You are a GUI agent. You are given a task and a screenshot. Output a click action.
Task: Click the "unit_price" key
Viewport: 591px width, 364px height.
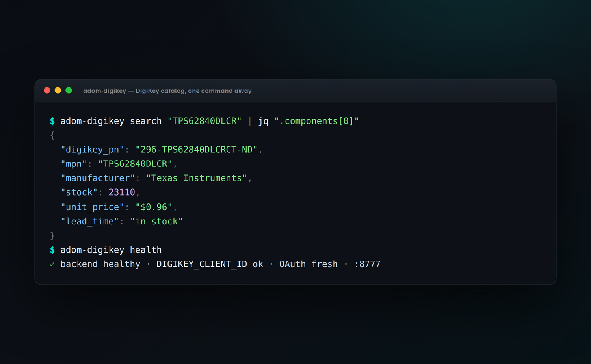point(93,207)
